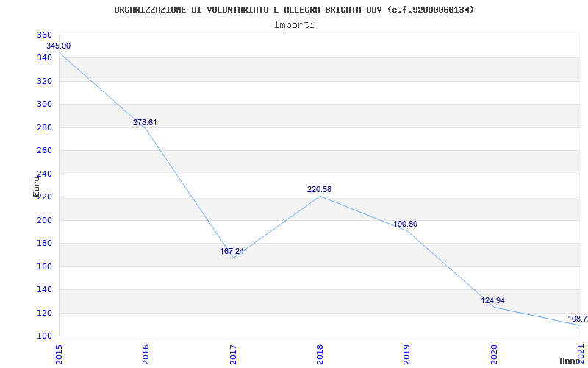Select the 220.58 data label

click(319, 189)
